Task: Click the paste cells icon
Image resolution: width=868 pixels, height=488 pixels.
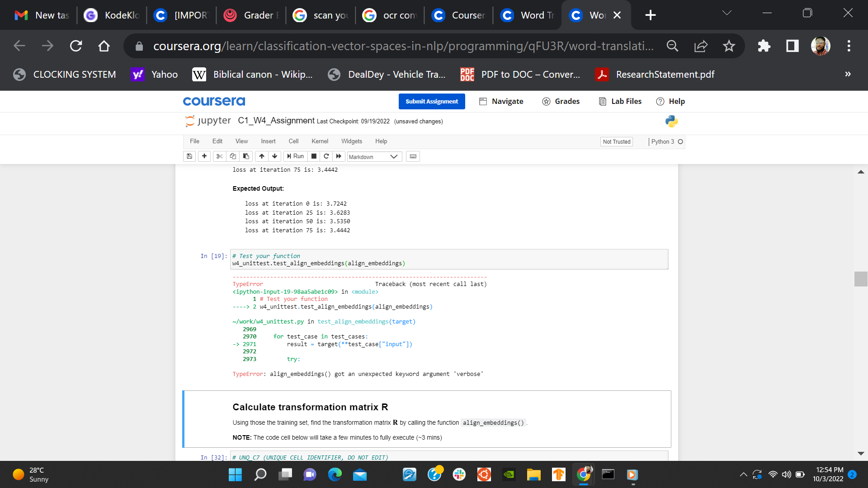Action: point(246,156)
